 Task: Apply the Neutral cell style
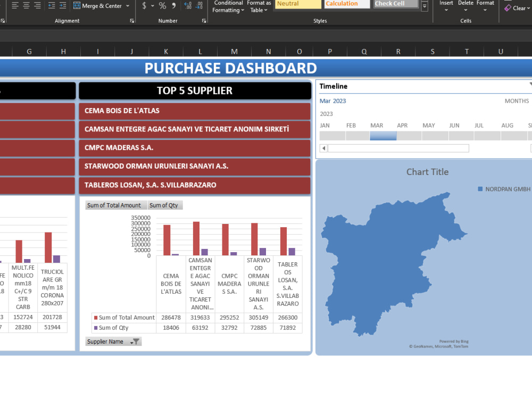coord(297,4)
